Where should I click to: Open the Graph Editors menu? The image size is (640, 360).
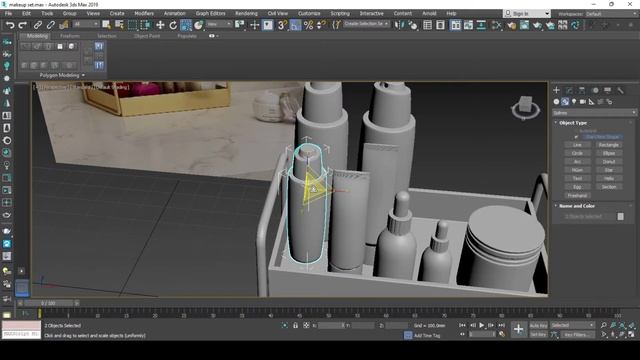(x=210, y=13)
